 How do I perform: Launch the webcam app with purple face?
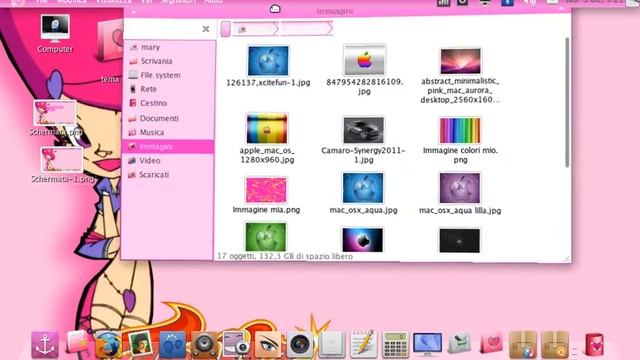[236, 345]
